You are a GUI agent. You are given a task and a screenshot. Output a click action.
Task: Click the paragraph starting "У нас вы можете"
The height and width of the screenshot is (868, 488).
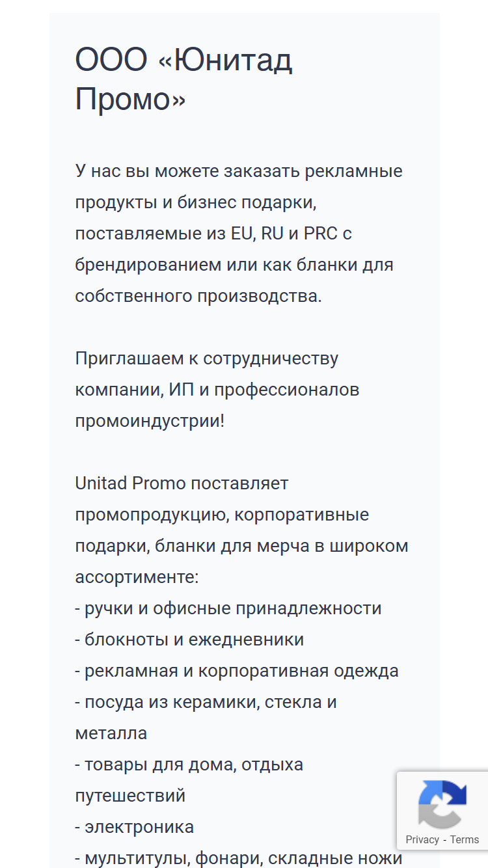(239, 234)
